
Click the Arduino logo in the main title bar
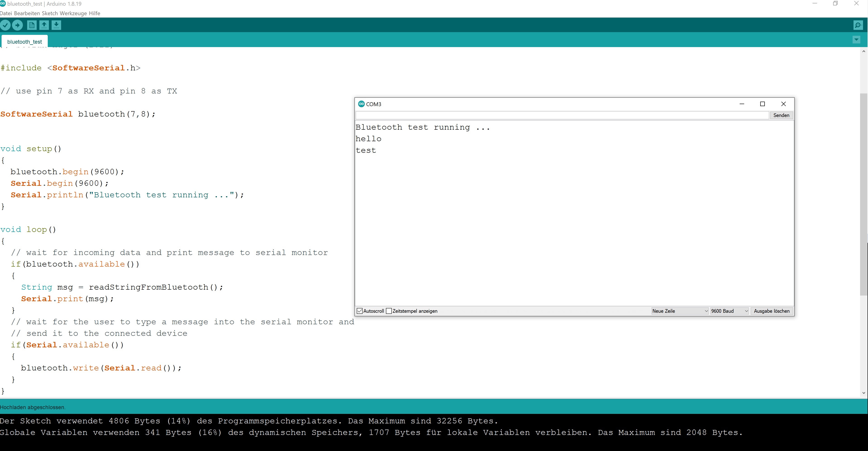point(3,3)
